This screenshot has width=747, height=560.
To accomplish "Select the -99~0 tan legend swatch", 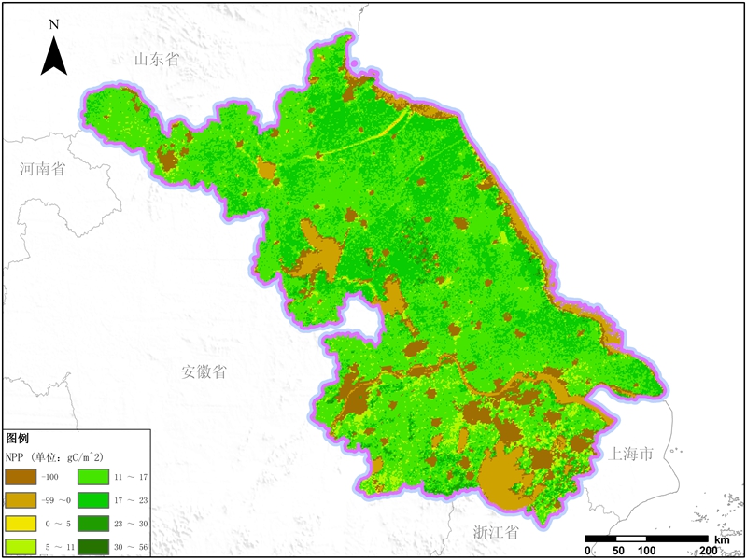I will [x=21, y=500].
